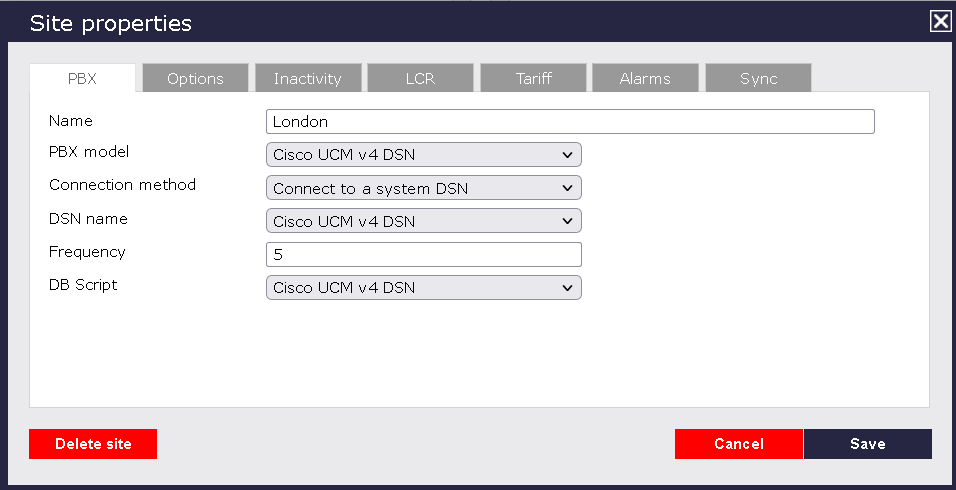Switch to the Alarms tab
The image size is (956, 490).
pos(645,78)
